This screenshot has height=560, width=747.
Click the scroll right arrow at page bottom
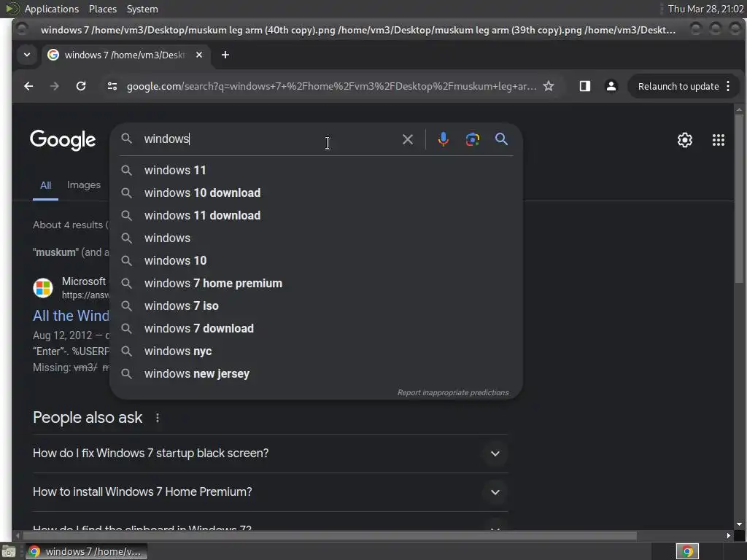click(x=729, y=536)
